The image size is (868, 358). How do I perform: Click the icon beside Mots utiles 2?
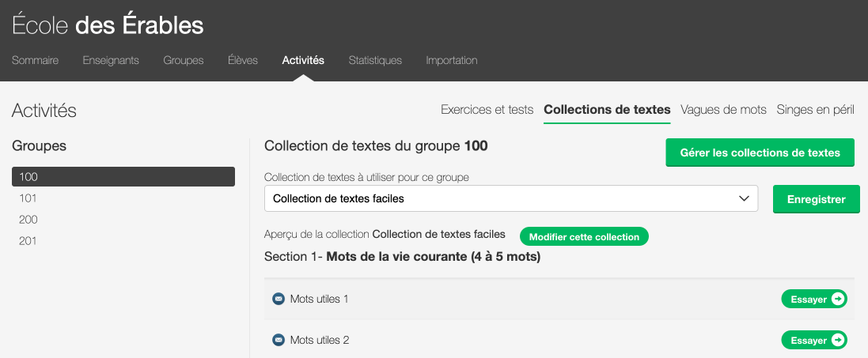pos(278,340)
